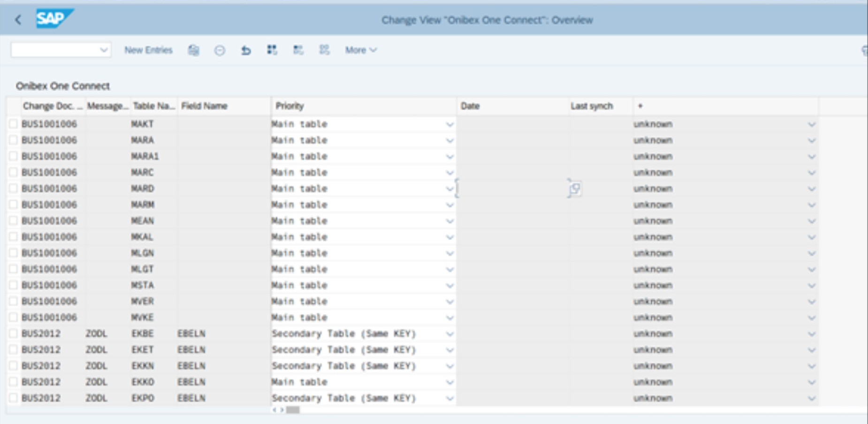
Task: Select the EKBE row checkbox
Action: pos(13,333)
